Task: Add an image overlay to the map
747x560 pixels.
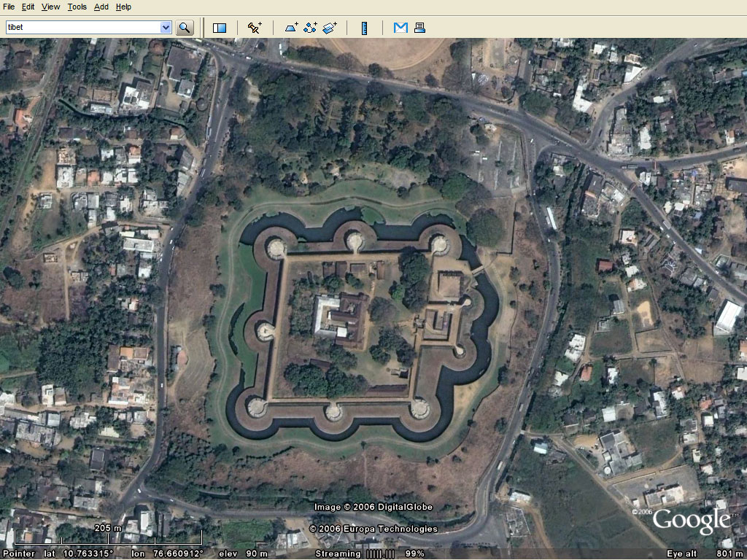Action: click(x=330, y=28)
